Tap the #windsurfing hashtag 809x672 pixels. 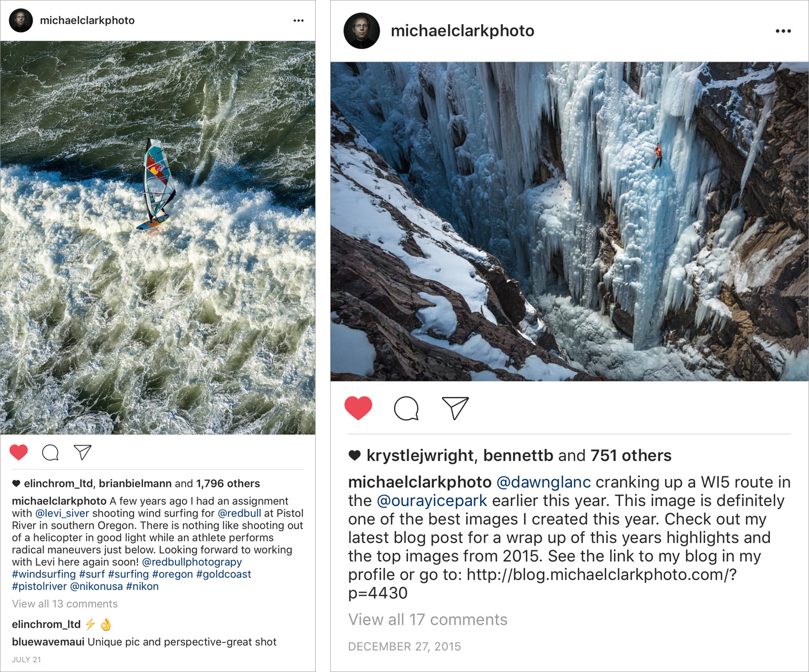pos(44,574)
